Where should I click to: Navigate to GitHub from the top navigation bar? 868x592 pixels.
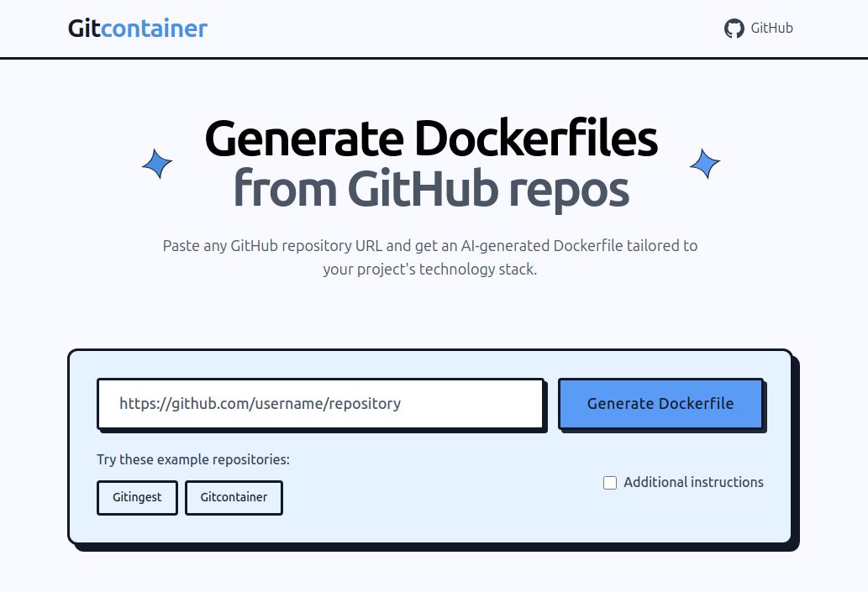click(758, 28)
